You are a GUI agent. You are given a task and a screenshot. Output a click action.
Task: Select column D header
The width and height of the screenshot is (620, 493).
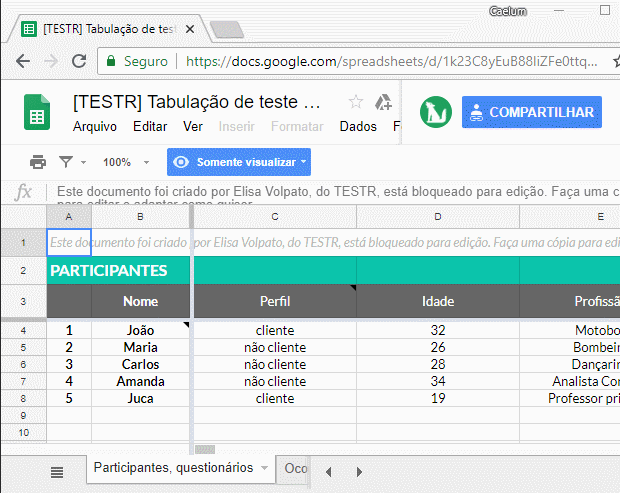click(x=438, y=217)
